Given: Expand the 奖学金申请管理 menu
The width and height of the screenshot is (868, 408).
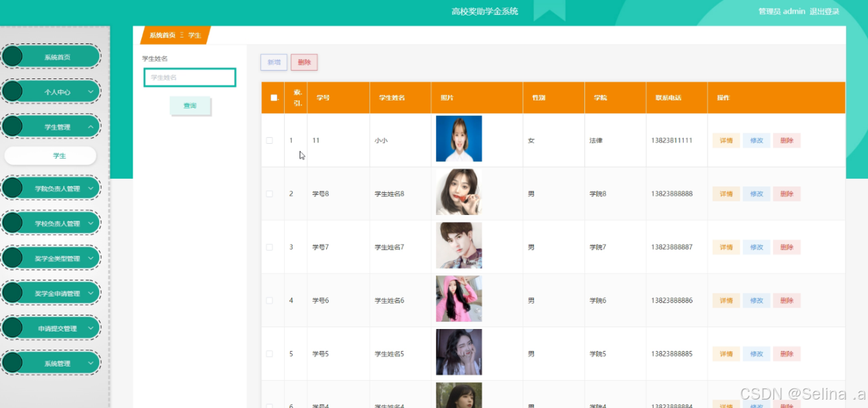Looking at the screenshot, I should tap(51, 293).
